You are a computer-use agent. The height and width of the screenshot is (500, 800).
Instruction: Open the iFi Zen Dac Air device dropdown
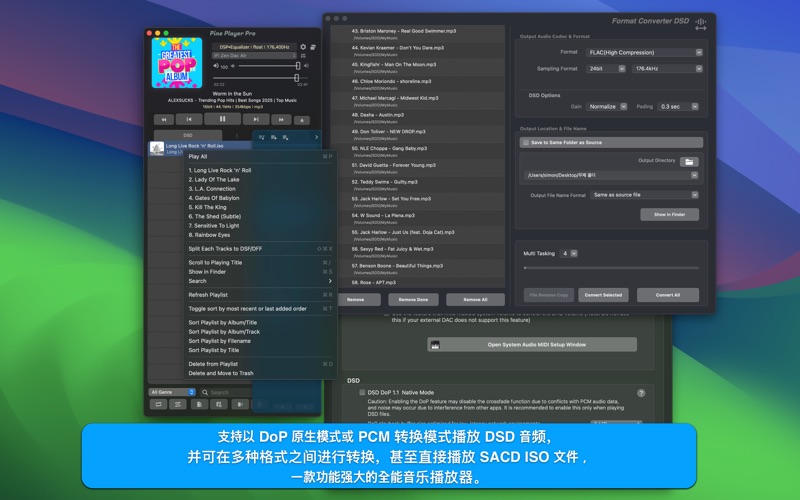pyautogui.click(x=255, y=56)
